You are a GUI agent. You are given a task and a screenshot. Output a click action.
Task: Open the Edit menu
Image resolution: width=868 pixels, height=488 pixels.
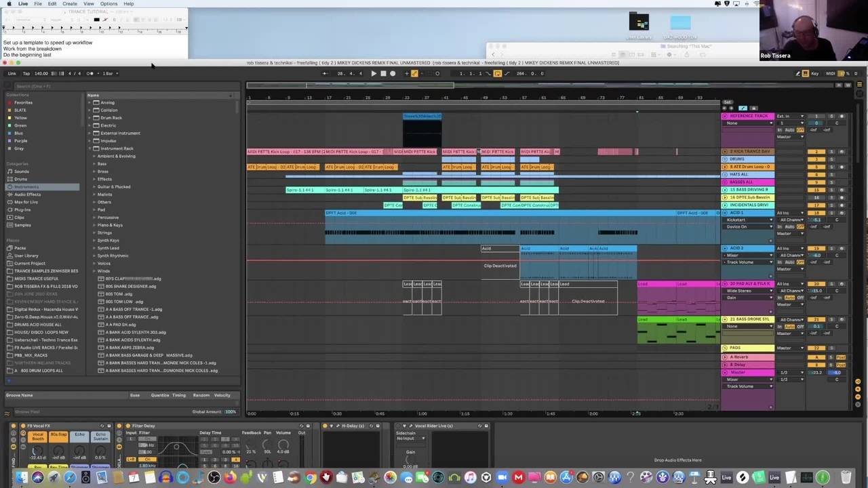coord(52,3)
